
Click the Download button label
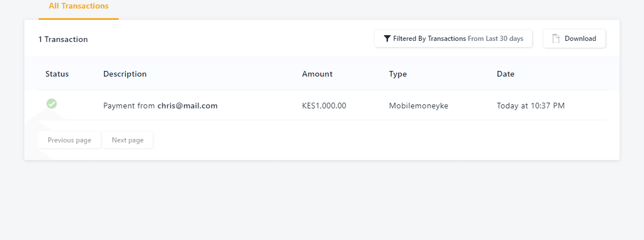click(580, 39)
